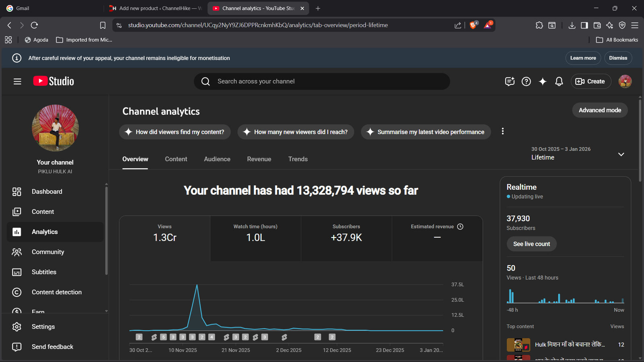Click the video marker showing 5 on timeline
The width and height of the screenshot is (644, 362).
[x=163, y=337]
